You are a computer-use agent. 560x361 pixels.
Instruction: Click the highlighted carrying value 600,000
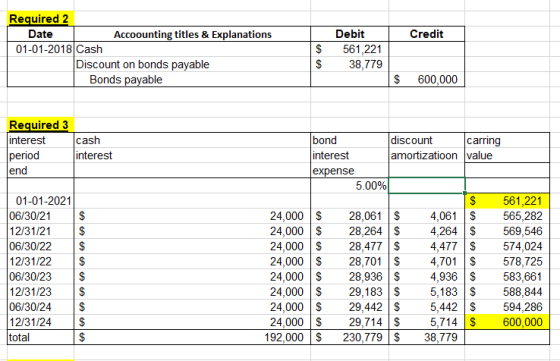pyautogui.click(x=507, y=322)
